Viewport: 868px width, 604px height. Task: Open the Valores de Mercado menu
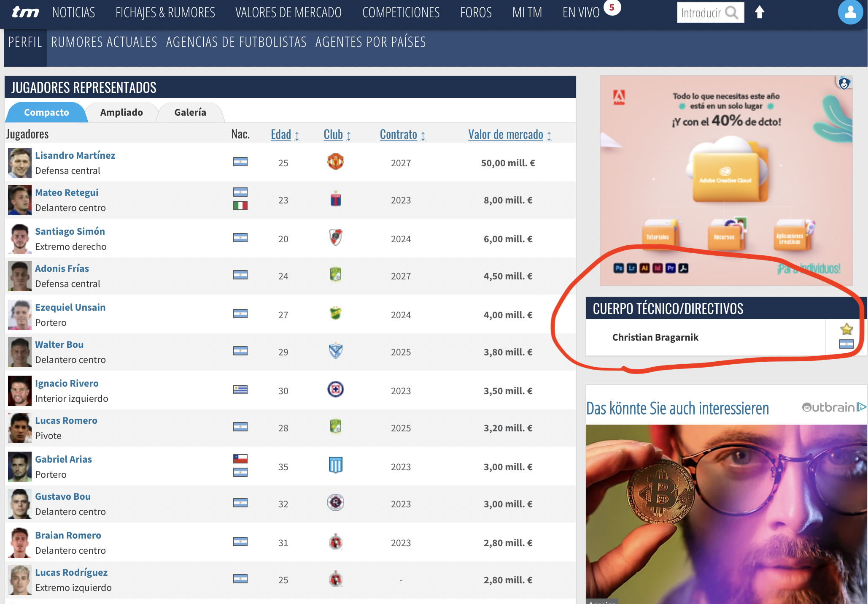288,13
